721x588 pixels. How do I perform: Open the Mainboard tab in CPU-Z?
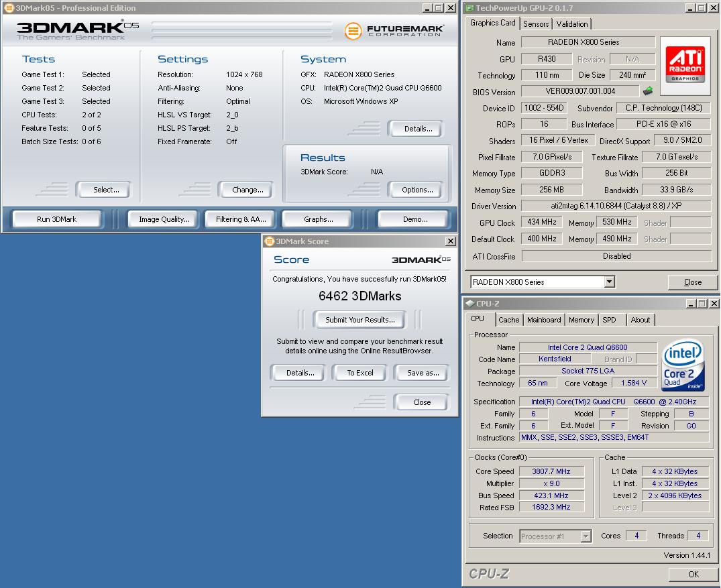(544, 320)
